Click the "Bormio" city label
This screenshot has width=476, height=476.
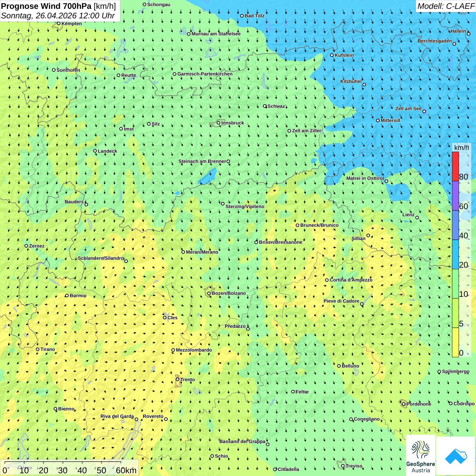(78, 295)
